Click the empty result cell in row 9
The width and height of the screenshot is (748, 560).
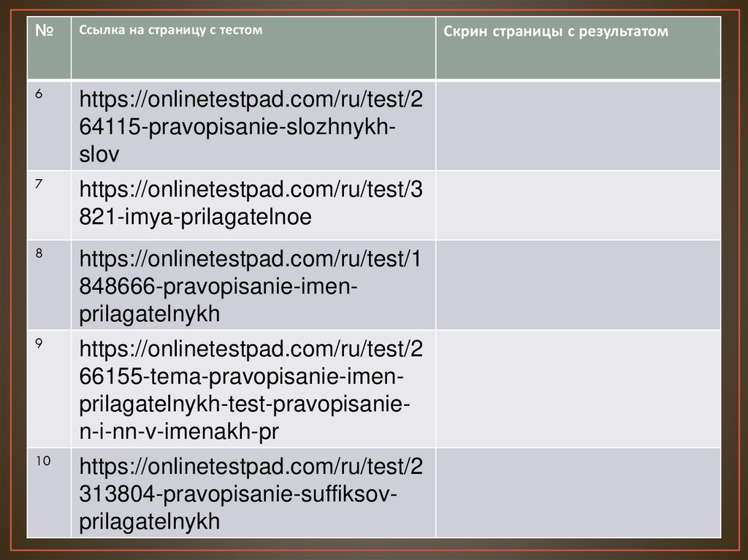[578, 388]
